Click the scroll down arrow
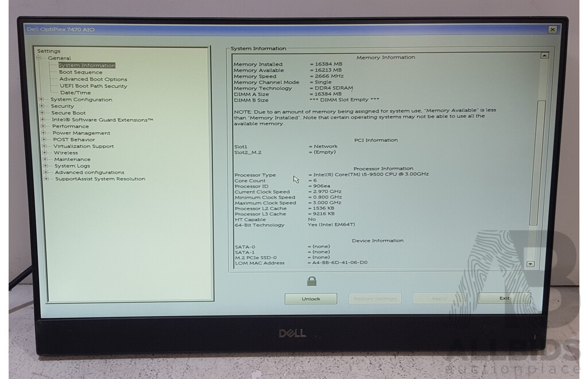Screen dimensions: 588x379 coord(530,264)
